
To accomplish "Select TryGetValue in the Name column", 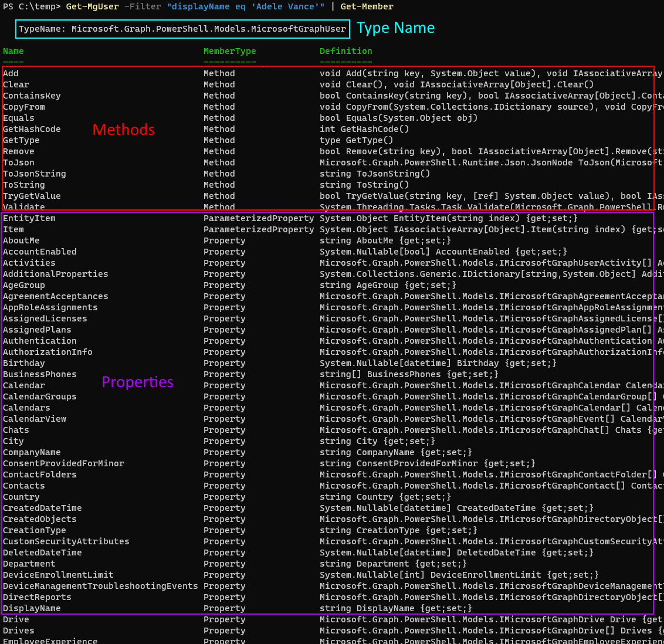I will [x=32, y=196].
